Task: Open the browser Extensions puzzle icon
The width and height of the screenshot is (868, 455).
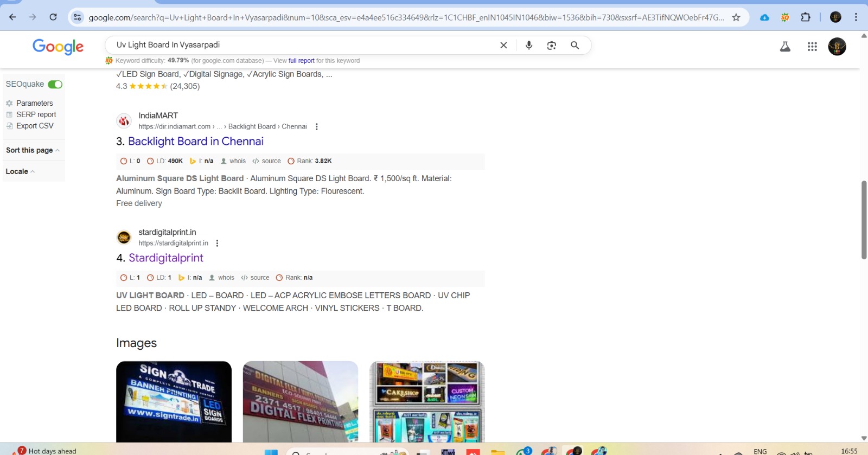Action: [x=806, y=17]
